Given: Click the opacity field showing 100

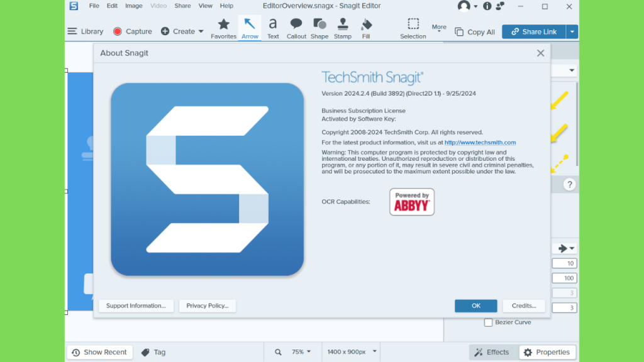Looking at the screenshot, I should click(x=564, y=278).
